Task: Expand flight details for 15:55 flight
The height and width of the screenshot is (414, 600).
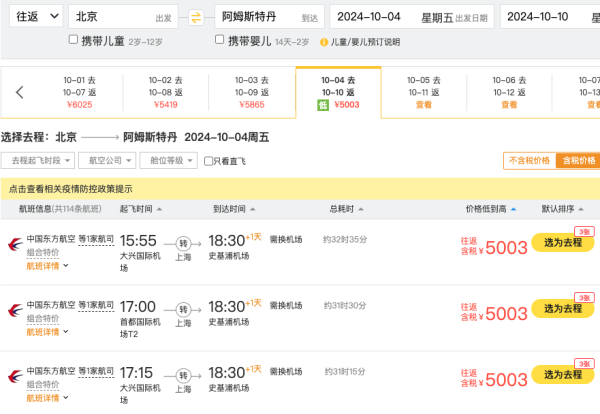Action: point(47,266)
